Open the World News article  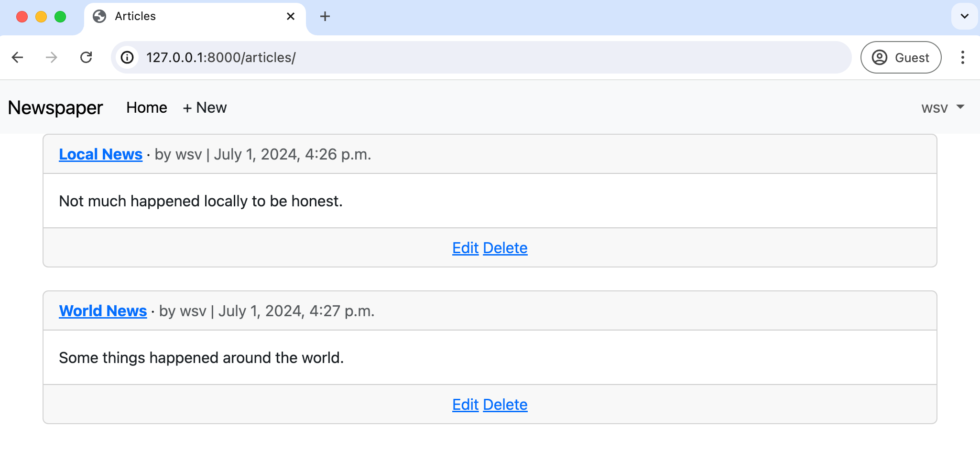click(103, 311)
